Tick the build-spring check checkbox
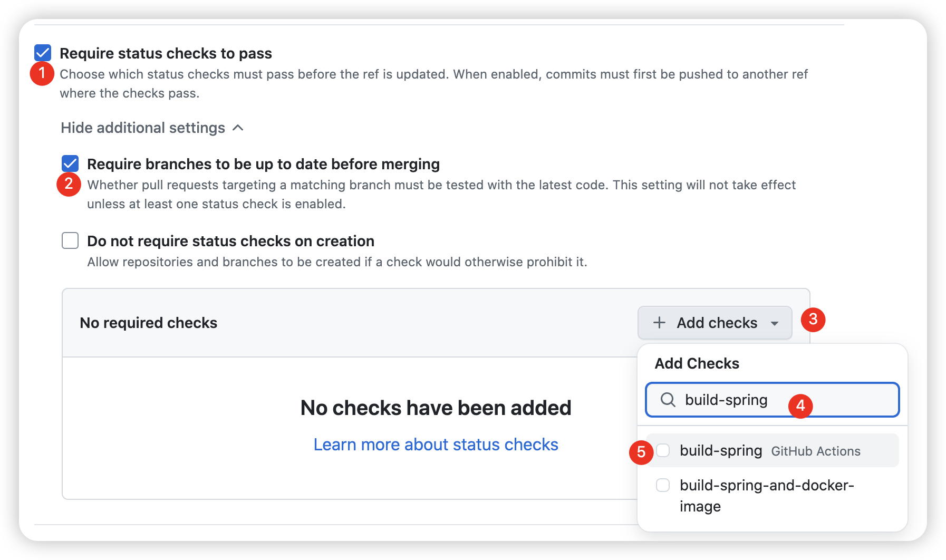The width and height of the screenshot is (946, 560). (x=663, y=450)
